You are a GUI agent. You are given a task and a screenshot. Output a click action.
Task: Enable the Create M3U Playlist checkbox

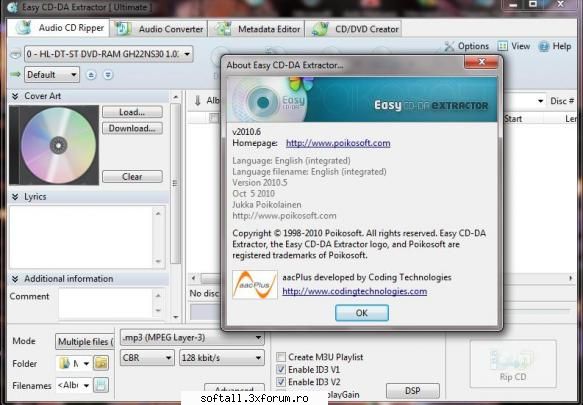point(281,357)
